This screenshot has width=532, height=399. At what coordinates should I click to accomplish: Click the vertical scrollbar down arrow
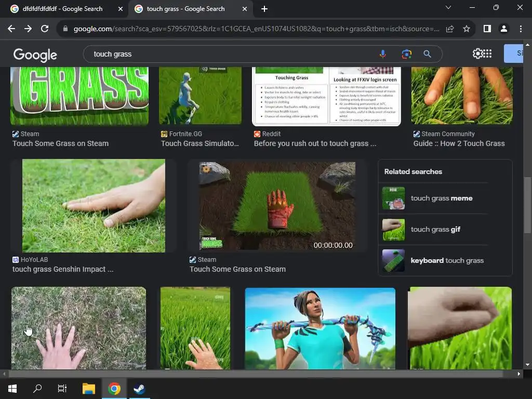(x=527, y=365)
